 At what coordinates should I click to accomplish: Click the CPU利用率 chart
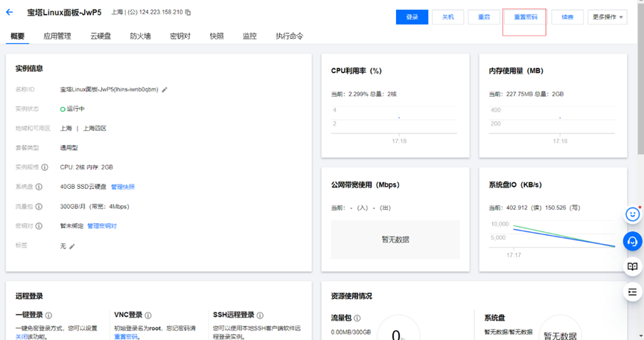click(395, 125)
